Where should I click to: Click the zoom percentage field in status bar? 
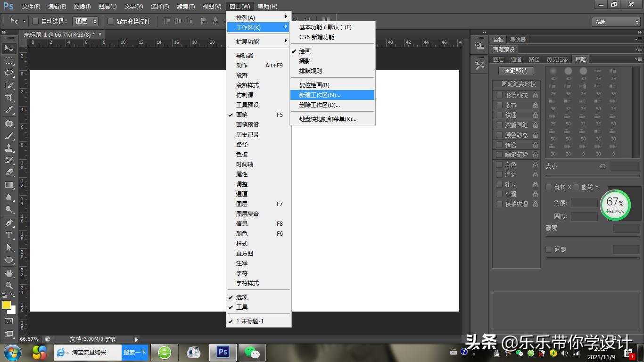pos(29,339)
